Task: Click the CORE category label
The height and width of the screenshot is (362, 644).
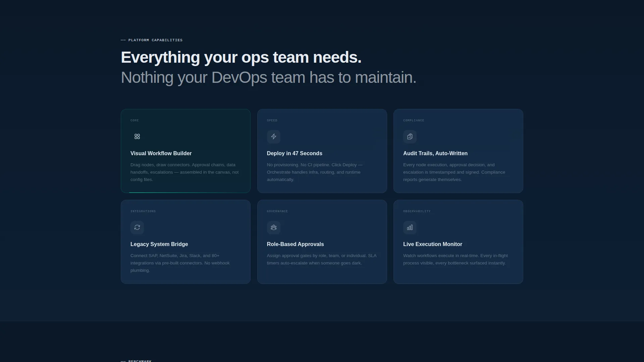Action: coord(135,120)
